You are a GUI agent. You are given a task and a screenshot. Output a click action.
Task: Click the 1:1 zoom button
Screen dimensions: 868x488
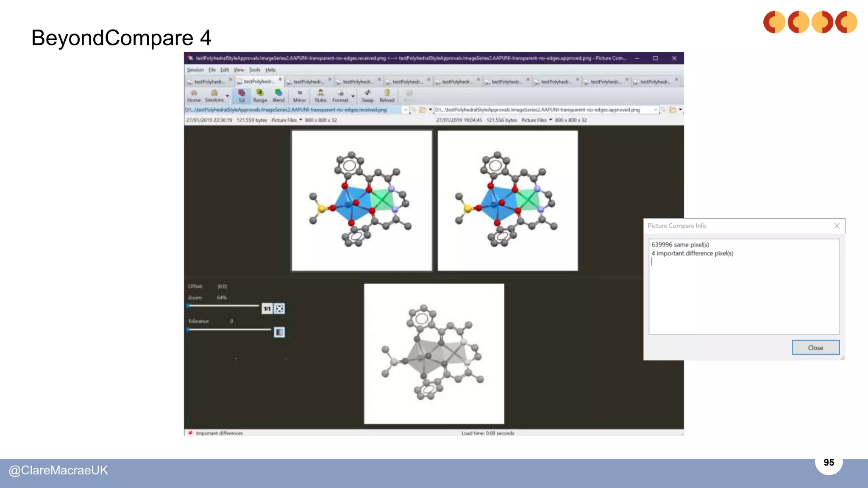[x=267, y=309]
